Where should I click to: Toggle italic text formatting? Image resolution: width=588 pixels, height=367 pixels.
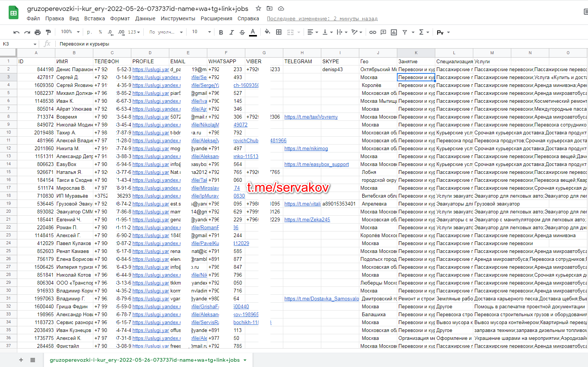pyautogui.click(x=231, y=32)
